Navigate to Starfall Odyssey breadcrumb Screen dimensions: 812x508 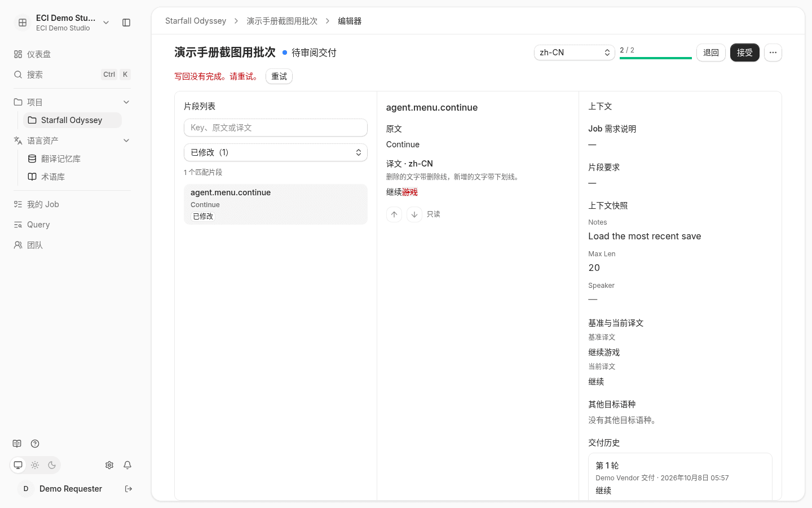[x=196, y=21]
